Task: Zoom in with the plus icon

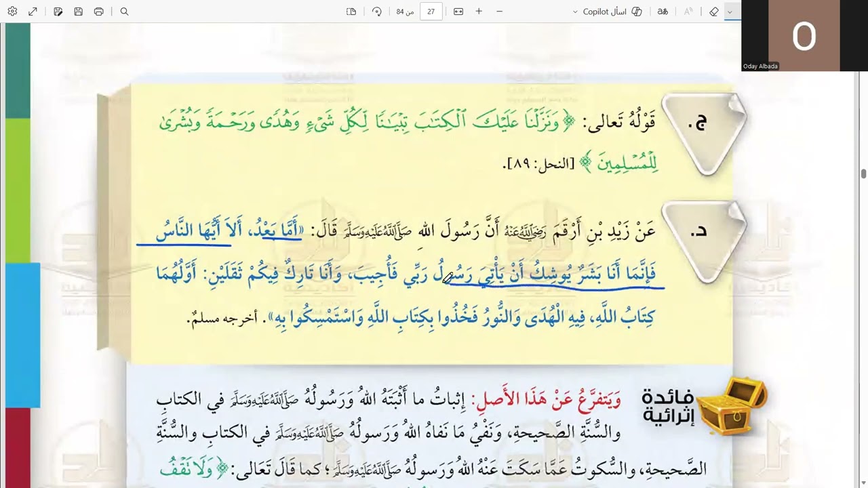Action: tap(479, 12)
